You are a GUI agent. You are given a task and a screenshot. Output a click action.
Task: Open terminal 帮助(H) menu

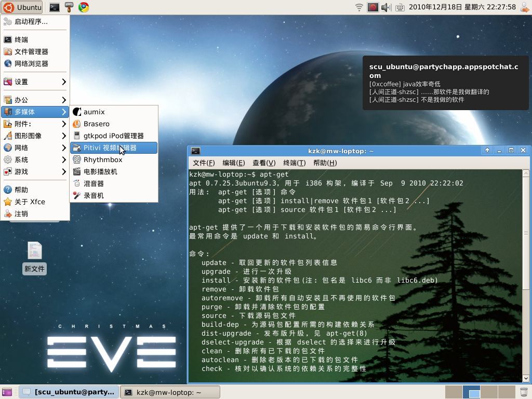click(x=325, y=163)
